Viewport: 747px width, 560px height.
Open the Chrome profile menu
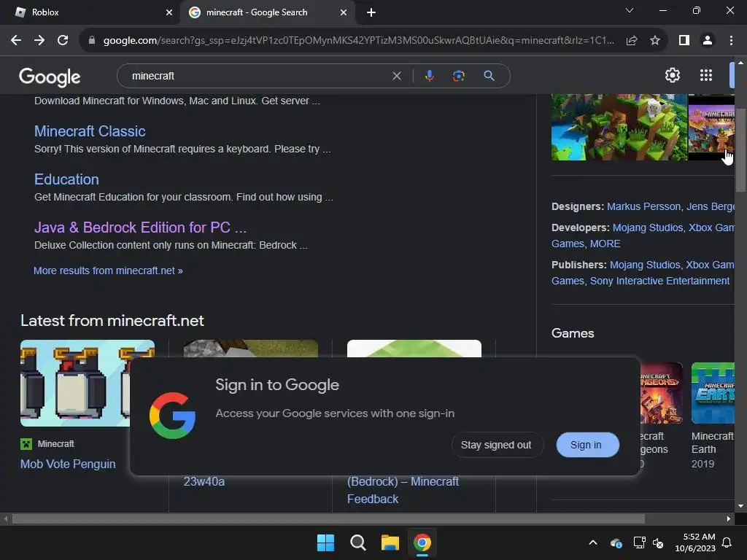click(x=708, y=41)
